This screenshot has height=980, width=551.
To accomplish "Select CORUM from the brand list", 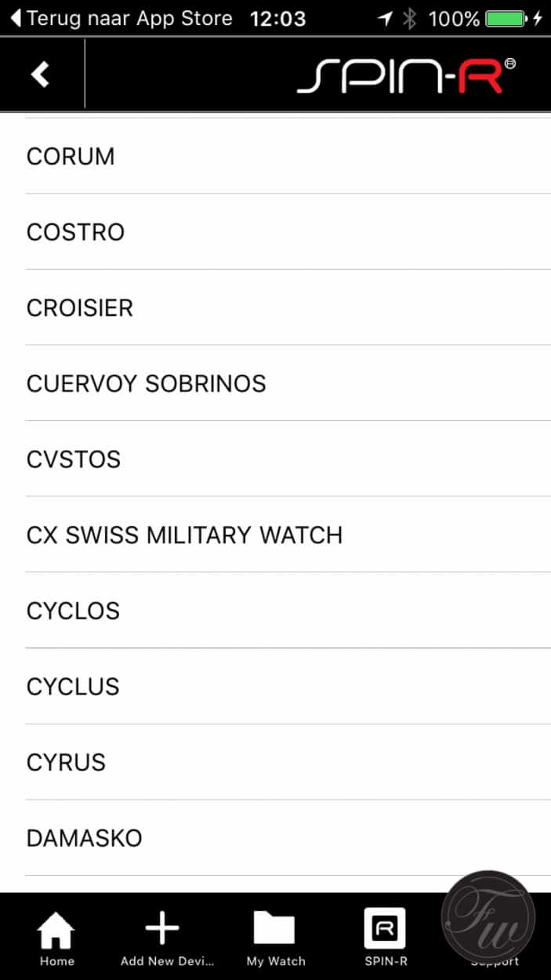I will coord(71,157).
